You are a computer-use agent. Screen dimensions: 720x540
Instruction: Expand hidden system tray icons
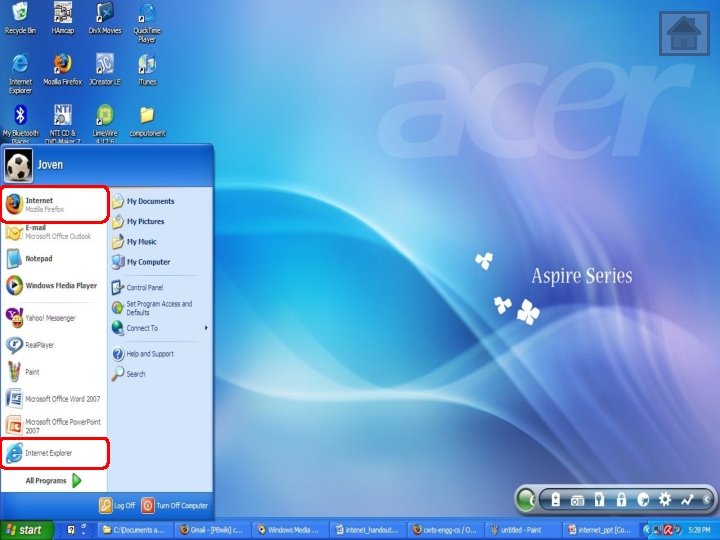[x=646, y=530]
